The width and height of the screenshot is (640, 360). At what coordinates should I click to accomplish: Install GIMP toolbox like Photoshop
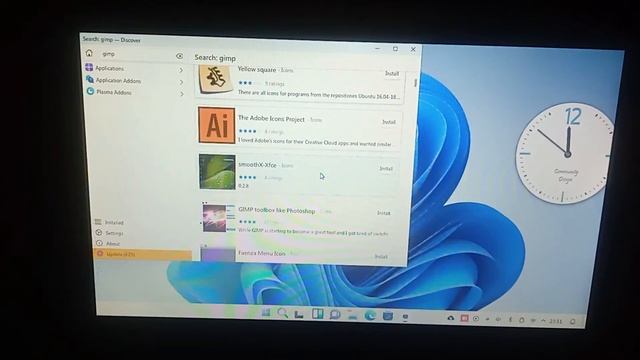[383, 213]
